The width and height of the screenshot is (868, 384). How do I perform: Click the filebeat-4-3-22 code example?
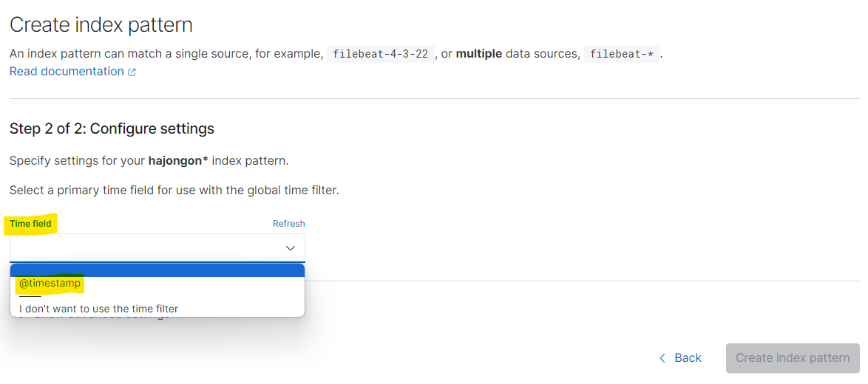point(381,54)
